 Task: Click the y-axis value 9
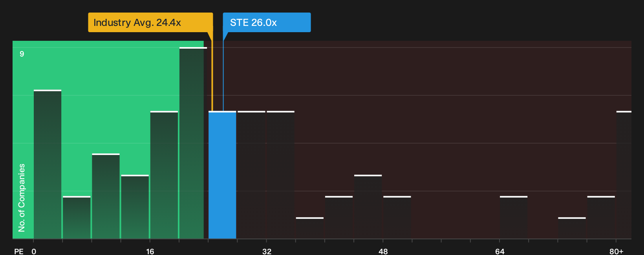click(x=22, y=54)
